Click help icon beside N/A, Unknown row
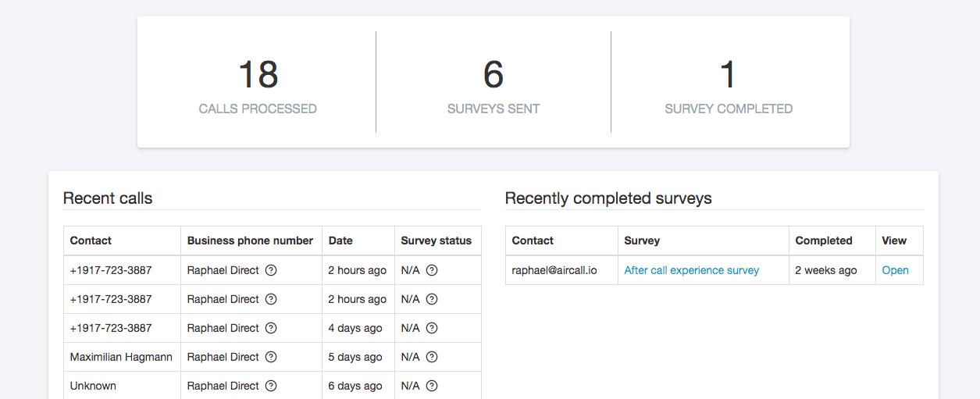 pyautogui.click(x=432, y=386)
